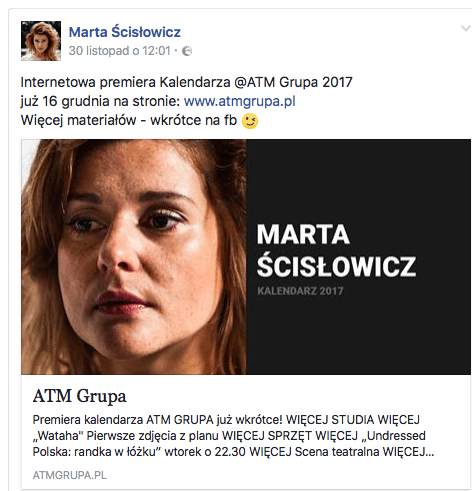Click the empty dark area of preview banner
472x491 pixels.
click(x=358, y=180)
